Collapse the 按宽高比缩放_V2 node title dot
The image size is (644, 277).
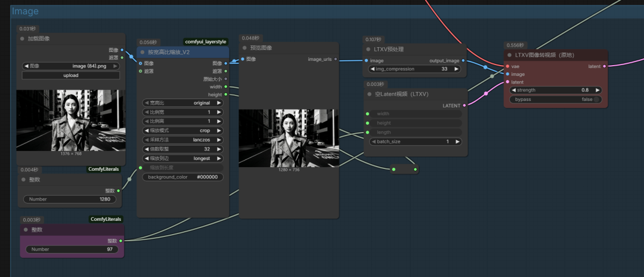coord(143,52)
